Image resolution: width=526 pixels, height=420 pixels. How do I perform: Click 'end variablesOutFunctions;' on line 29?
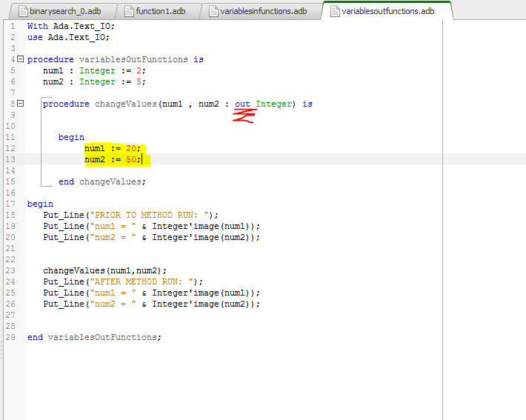point(94,337)
